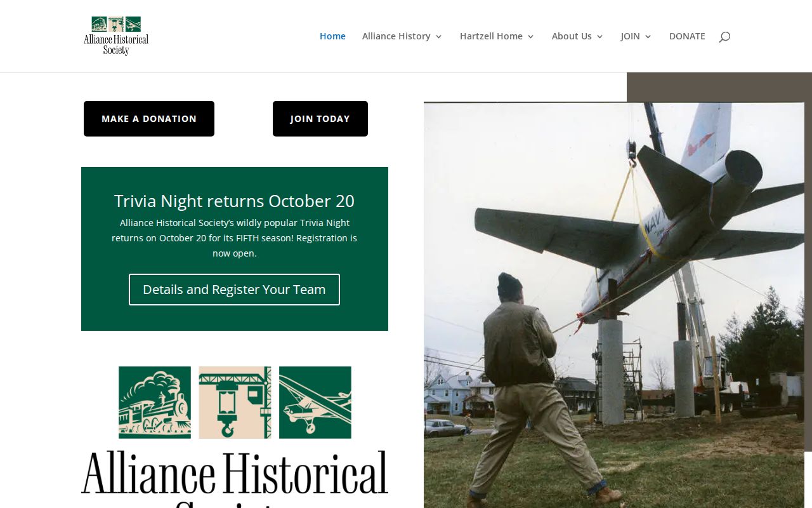
Task: Expand the JOIN chevron arrow
Action: (x=648, y=37)
